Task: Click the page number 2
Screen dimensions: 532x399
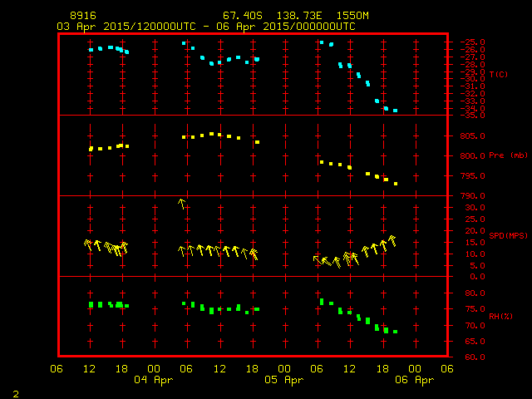Action: 16,394
